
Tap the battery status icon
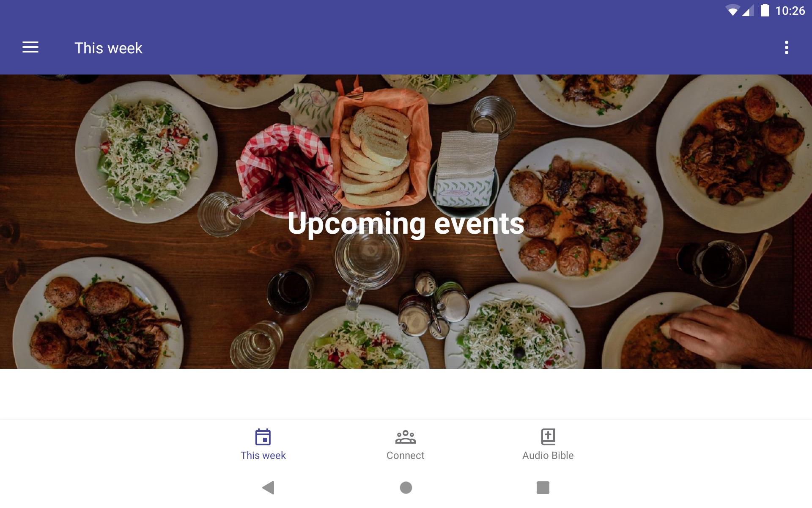(x=765, y=10)
